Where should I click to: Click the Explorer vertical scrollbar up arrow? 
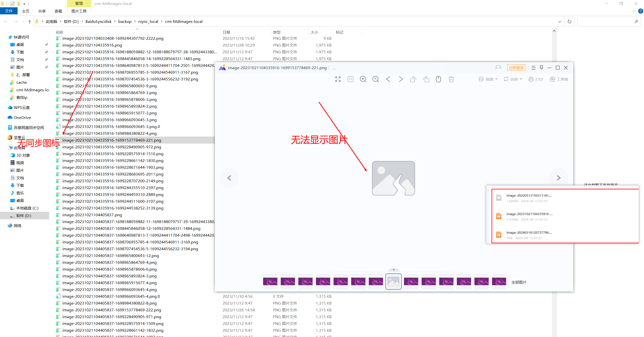pyautogui.click(x=554, y=31)
